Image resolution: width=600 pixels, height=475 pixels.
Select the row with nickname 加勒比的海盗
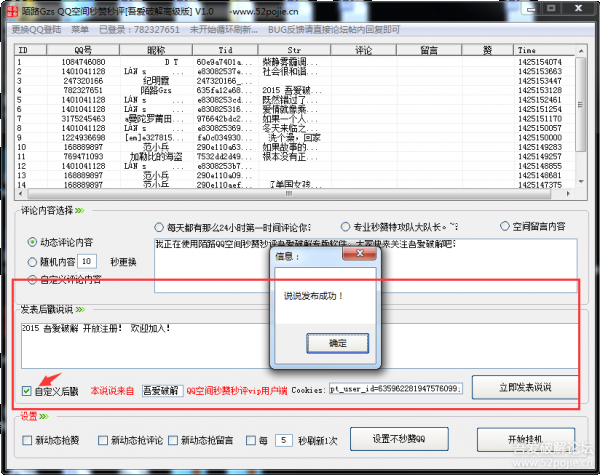click(x=294, y=157)
